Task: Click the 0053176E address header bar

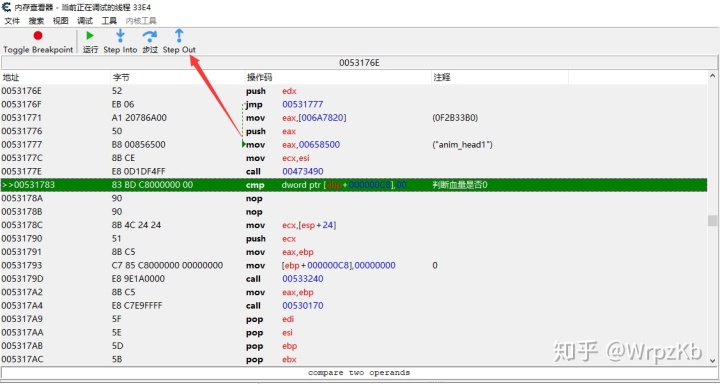Action: point(359,62)
